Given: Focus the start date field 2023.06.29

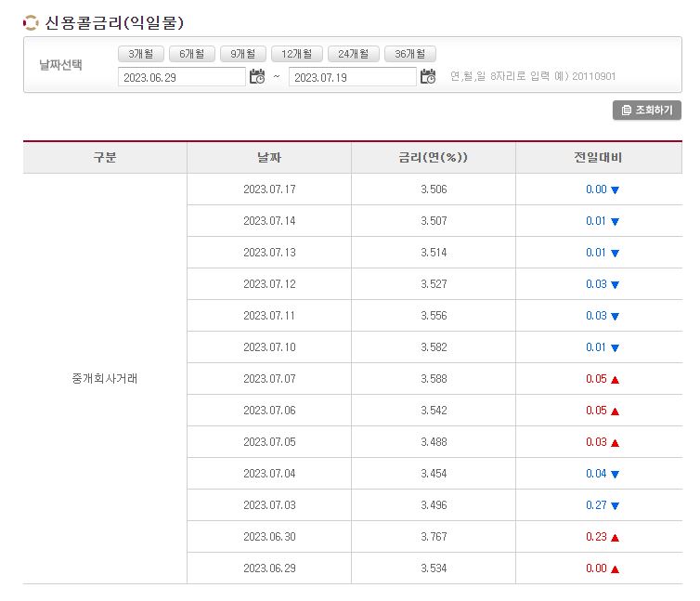Looking at the screenshot, I should 182,77.
